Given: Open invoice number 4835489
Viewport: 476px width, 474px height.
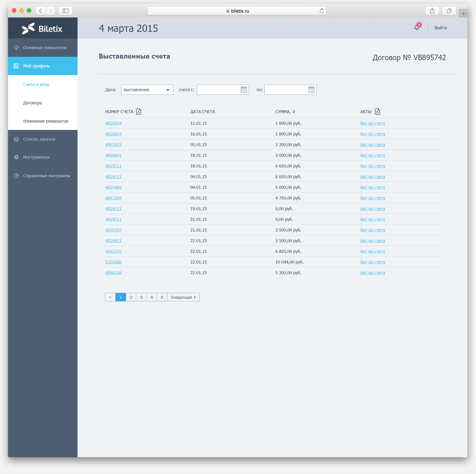Looking at the screenshot, I should (113, 187).
